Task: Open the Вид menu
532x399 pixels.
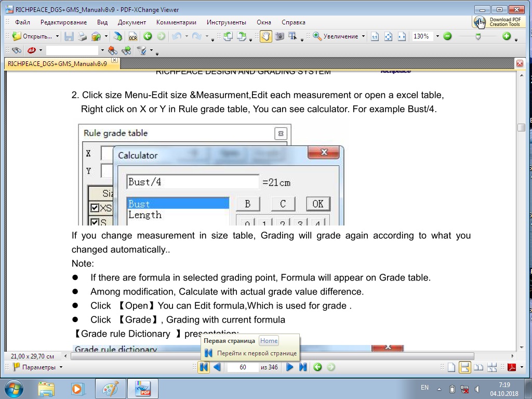Action: (x=102, y=22)
